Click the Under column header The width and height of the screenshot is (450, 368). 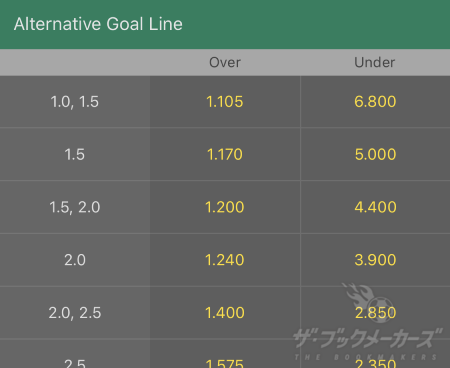[375, 62]
